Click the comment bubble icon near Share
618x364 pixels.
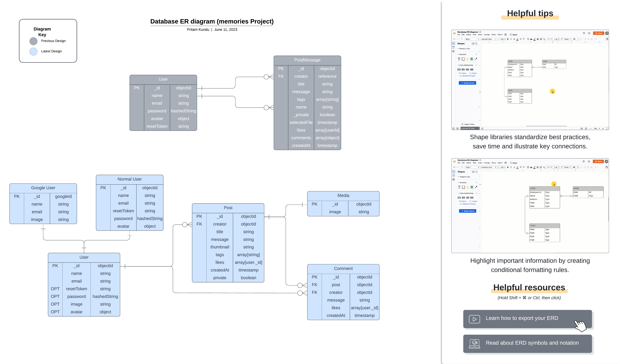click(584, 33)
